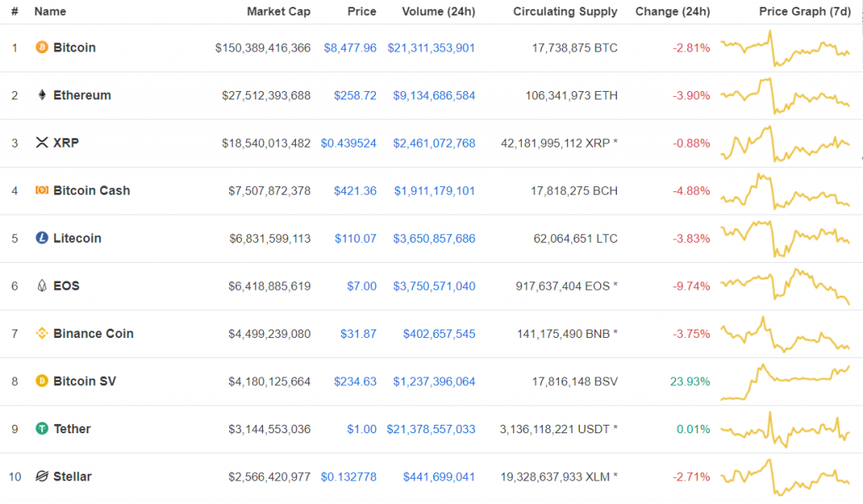Open Bitcoin SV 7-day price graph
Image resolution: width=863 pixels, height=504 pixels.
[x=785, y=381]
